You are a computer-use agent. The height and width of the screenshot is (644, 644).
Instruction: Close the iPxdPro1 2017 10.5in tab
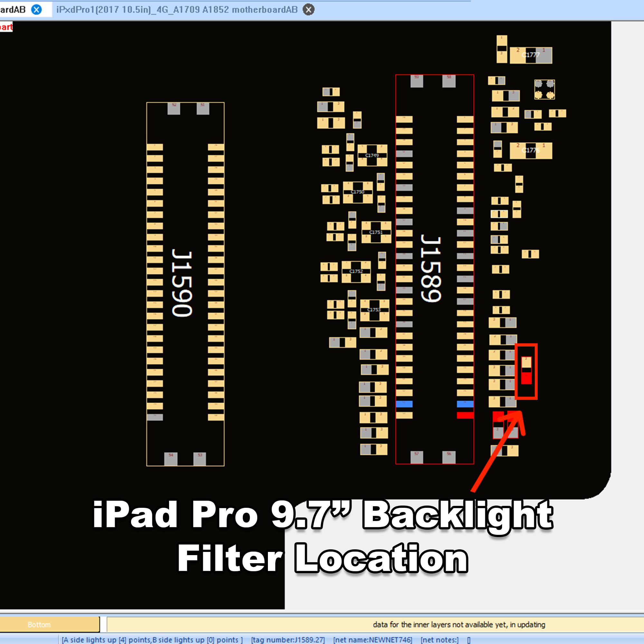[308, 10]
